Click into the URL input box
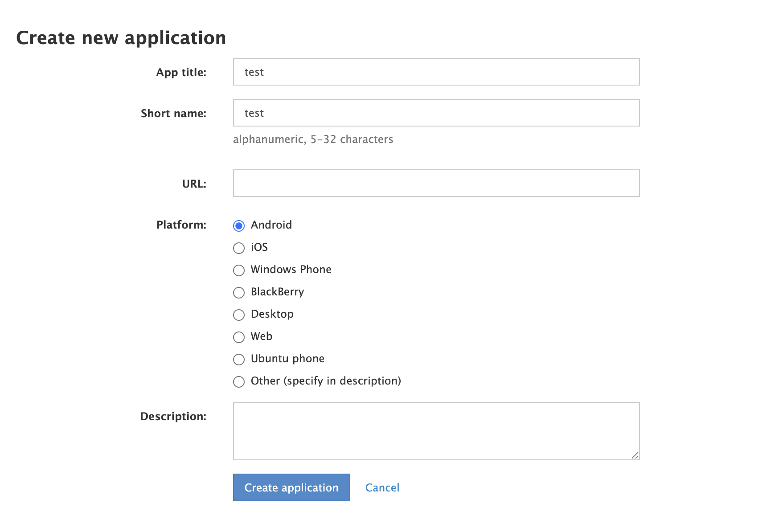779x532 pixels. (x=436, y=183)
